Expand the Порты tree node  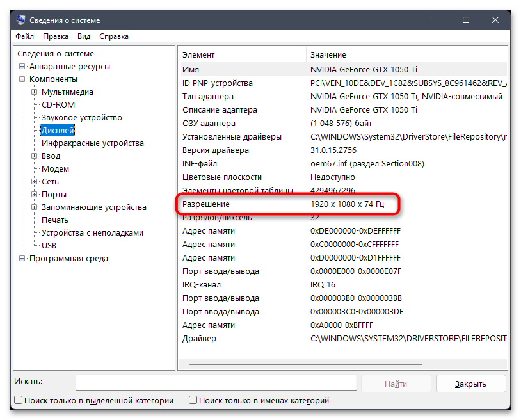[x=34, y=194]
